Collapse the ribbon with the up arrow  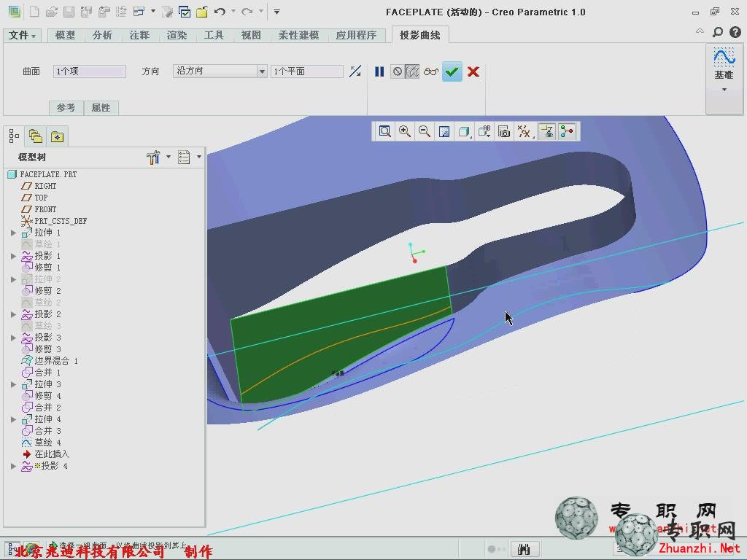(x=700, y=31)
